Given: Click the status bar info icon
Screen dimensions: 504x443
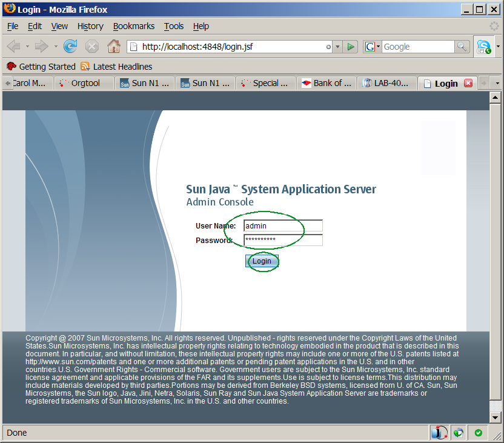Looking at the screenshot, I should (439, 432).
